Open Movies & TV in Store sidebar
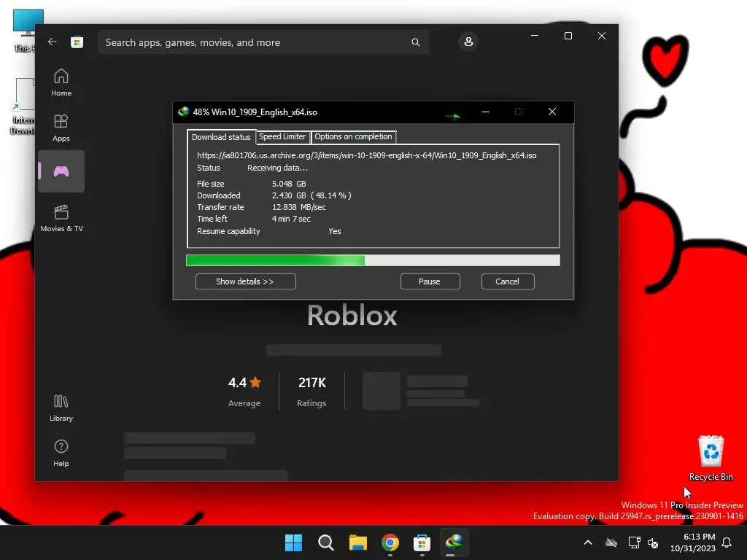The image size is (747, 560). pyautogui.click(x=61, y=218)
